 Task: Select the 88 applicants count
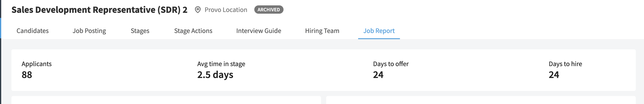27,75
